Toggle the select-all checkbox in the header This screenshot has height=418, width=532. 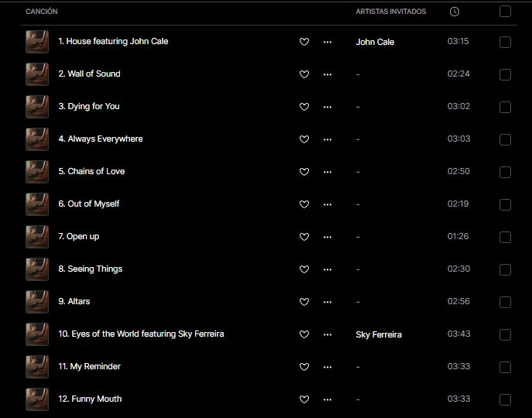point(506,12)
